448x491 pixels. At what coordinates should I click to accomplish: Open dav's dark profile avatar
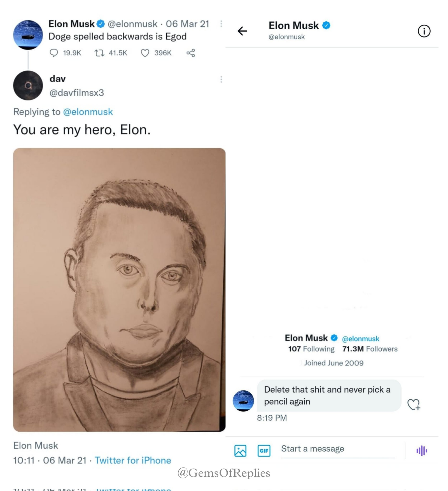pos(28,85)
